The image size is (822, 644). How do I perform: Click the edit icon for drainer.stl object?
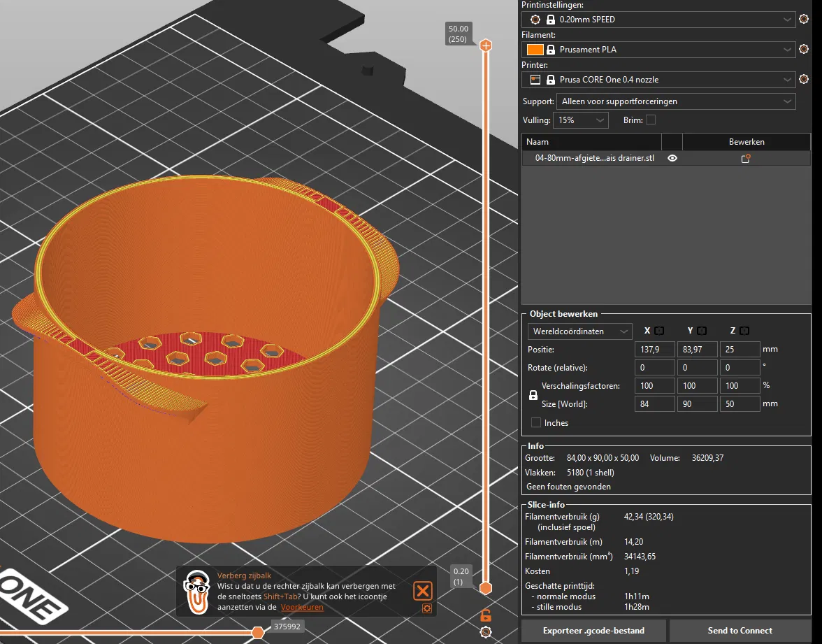tap(746, 159)
